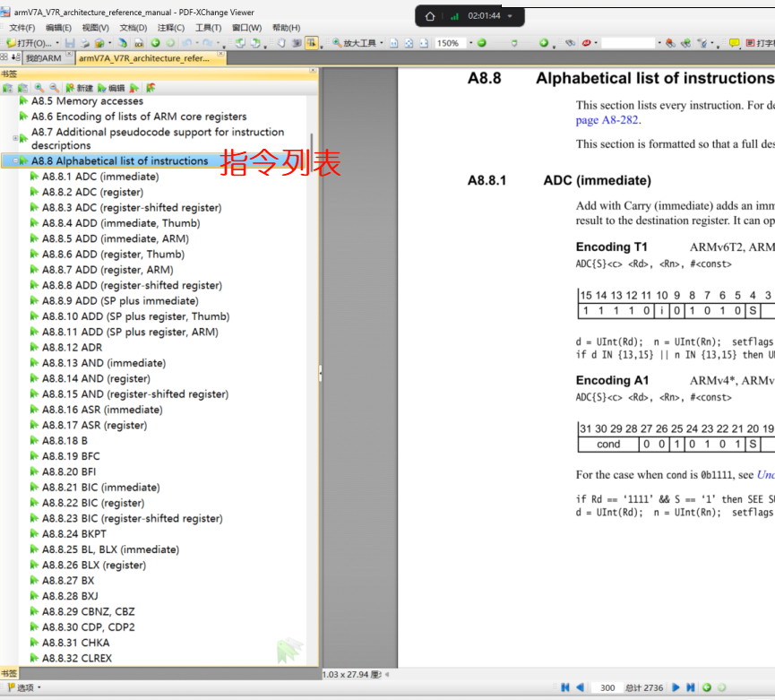
Task: Close the armV7A_V7R_architecture_refer tab
Action: coord(221,54)
